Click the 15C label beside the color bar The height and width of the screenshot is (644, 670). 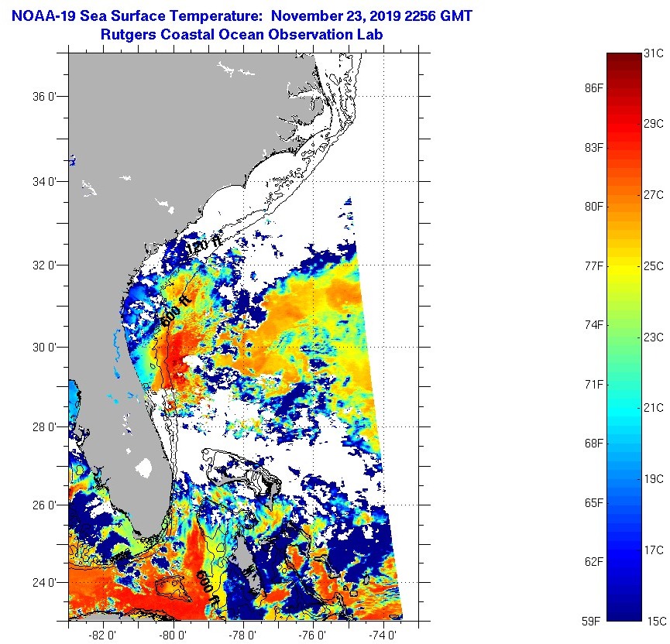pos(654,621)
